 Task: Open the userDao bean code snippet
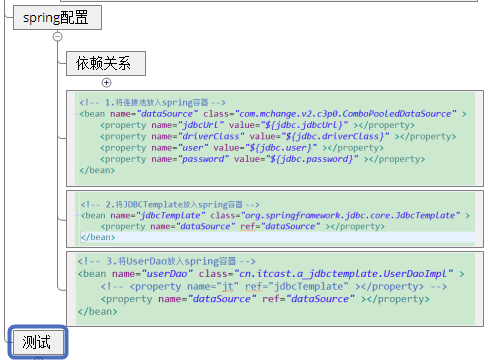pyautogui.click(x=275, y=289)
